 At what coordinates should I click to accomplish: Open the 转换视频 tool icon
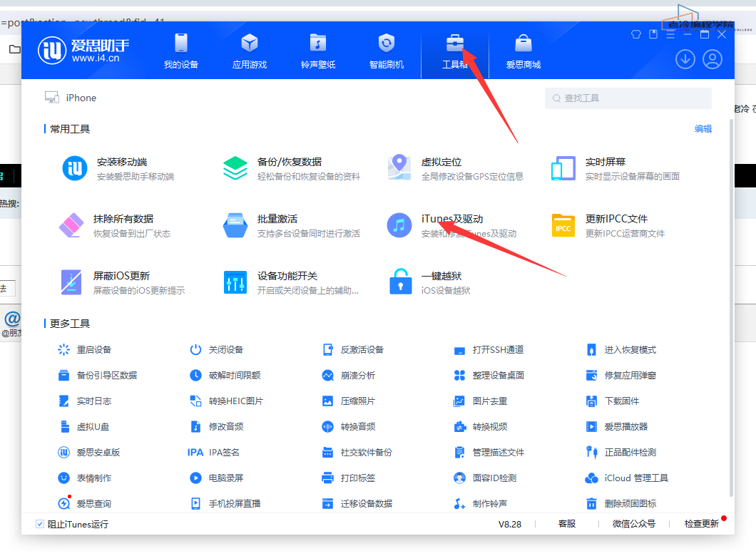pos(459,426)
